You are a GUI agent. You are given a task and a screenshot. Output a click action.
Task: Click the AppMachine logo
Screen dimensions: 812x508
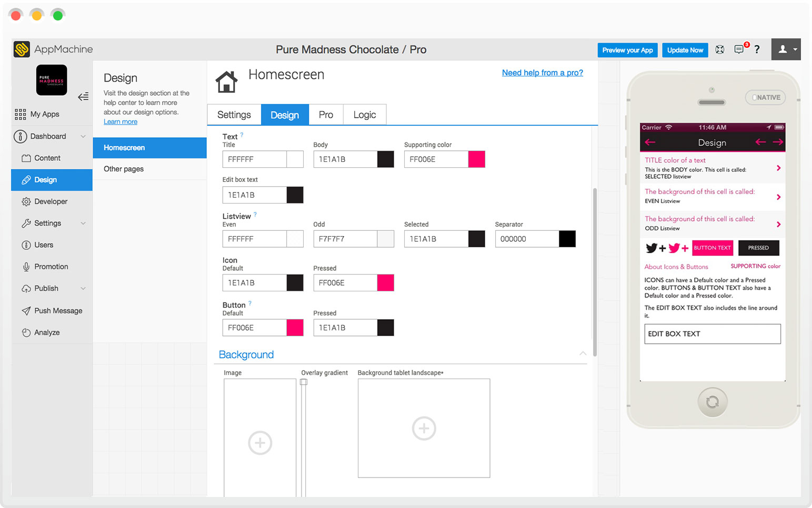22,48
